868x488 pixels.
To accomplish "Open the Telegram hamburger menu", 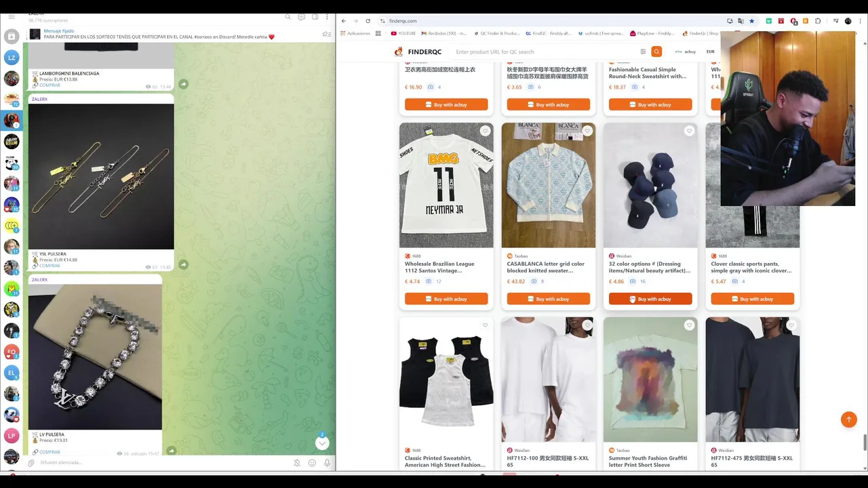I will tap(12, 17).
